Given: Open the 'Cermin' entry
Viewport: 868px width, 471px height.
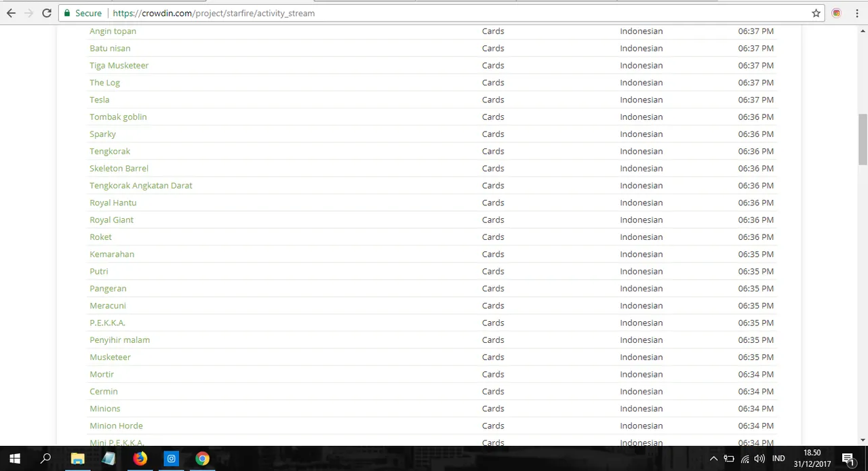Looking at the screenshot, I should 103,392.
